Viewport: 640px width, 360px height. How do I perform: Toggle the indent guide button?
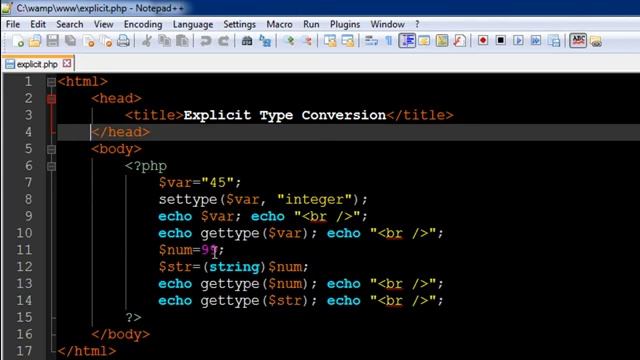[407, 41]
